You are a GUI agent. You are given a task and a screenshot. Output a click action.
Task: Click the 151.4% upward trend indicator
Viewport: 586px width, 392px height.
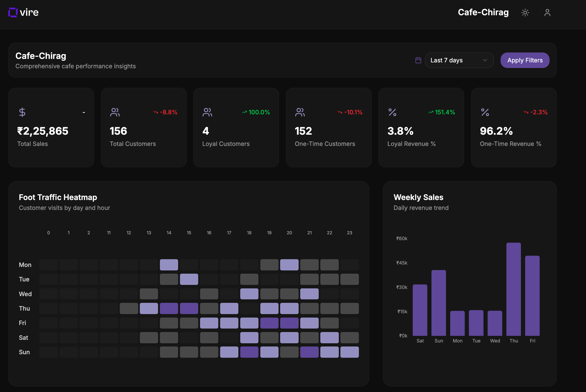pos(441,112)
